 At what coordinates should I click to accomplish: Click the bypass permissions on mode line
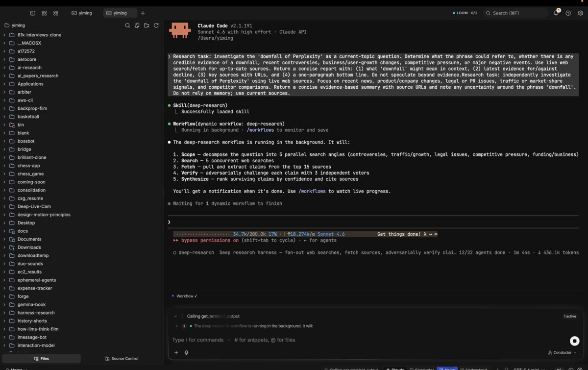[255, 241]
